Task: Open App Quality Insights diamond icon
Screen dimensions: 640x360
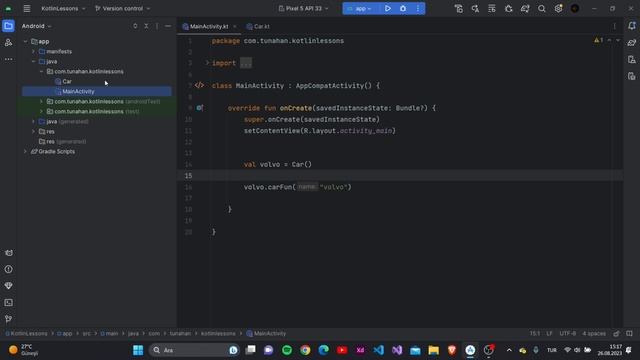Action: pyautogui.click(x=9, y=286)
